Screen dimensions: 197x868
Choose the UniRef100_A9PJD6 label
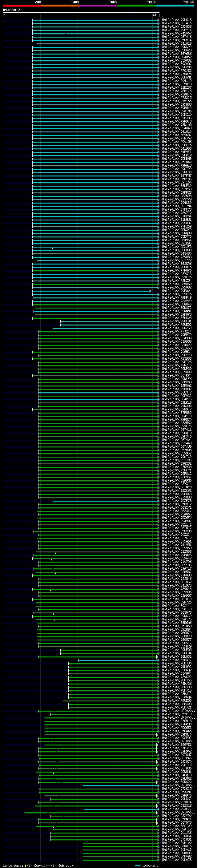pyautogui.click(x=177, y=118)
